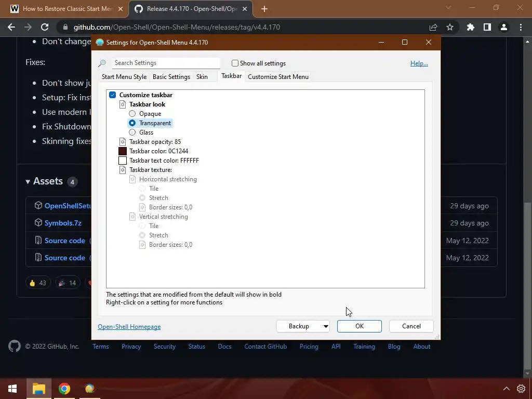Switch to Basic Settings tab
The width and height of the screenshot is (532, 399).
coord(171,77)
